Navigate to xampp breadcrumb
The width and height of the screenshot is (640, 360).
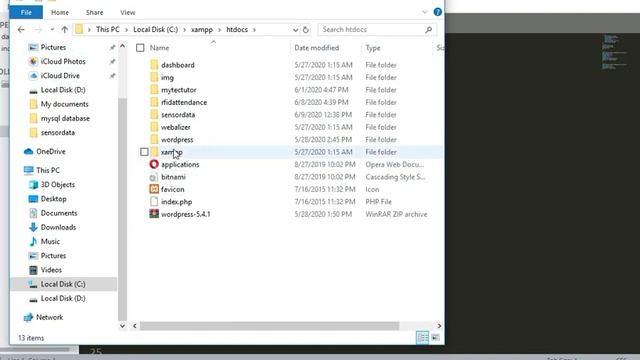coord(202,29)
